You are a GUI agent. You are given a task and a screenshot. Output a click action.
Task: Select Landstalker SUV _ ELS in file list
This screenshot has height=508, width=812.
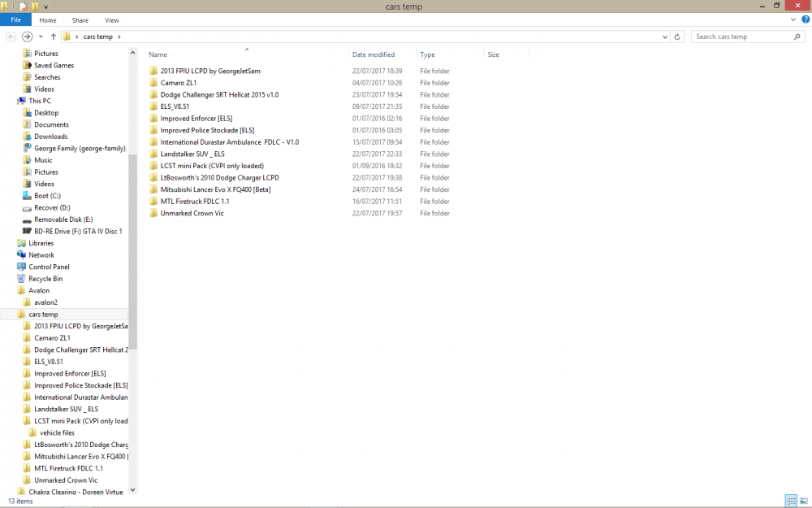coord(192,154)
